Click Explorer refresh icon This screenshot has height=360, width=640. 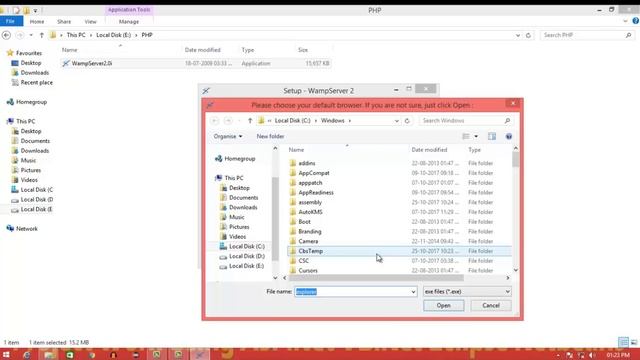coord(528,36)
